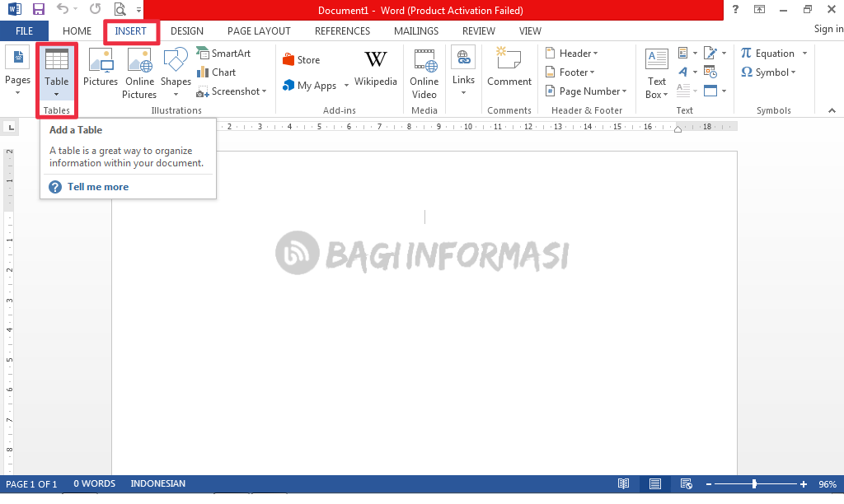Switch to Read Mode in status bar
Image resolution: width=844 pixels, height=504 pixels.
[x=624, y=483]
